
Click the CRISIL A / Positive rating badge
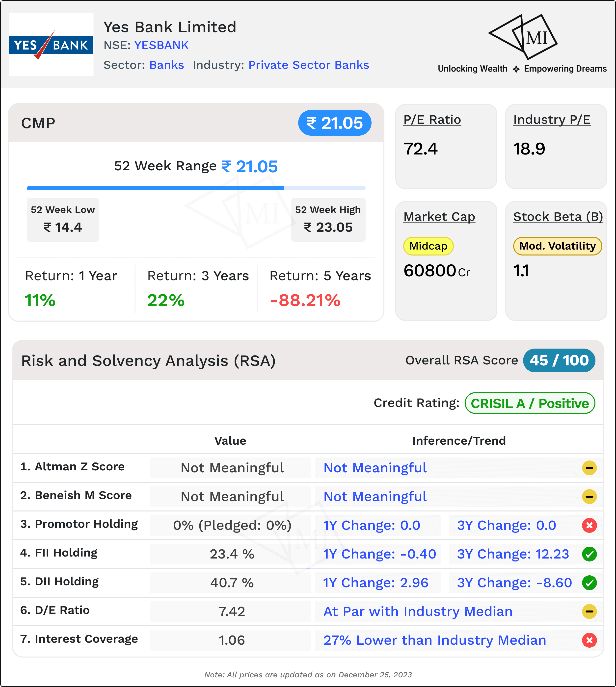530,403
